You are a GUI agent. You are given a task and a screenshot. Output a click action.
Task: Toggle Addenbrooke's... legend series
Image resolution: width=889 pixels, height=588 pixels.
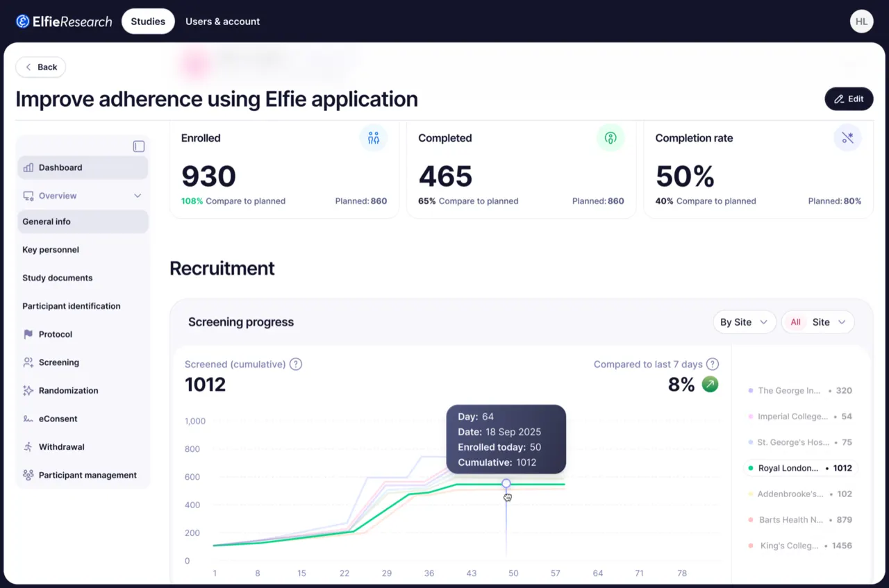pos(801,494)
